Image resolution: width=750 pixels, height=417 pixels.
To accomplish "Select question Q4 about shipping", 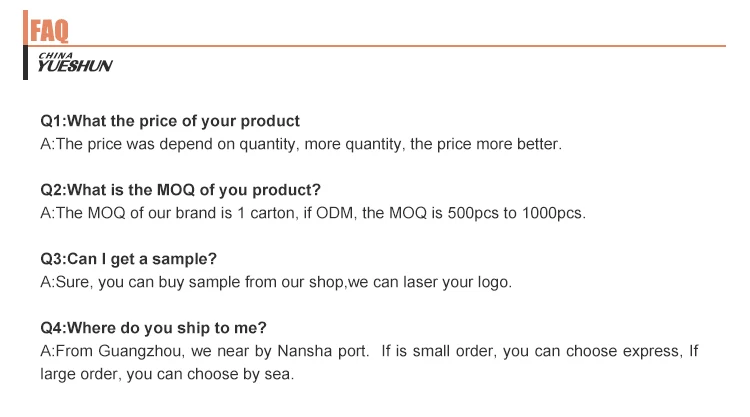I will (x=153, y=328).
